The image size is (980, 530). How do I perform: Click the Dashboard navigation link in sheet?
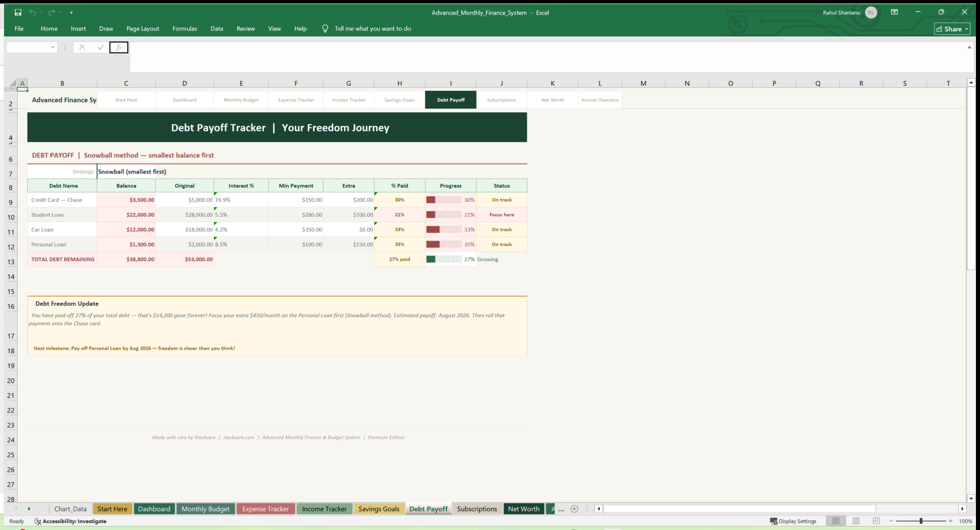click(184, 100)
